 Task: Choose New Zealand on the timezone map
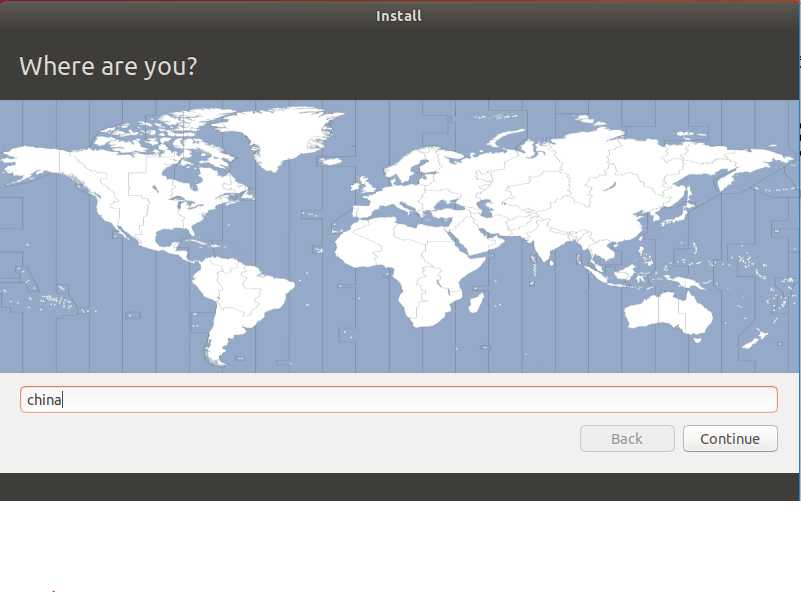[756, 339]
